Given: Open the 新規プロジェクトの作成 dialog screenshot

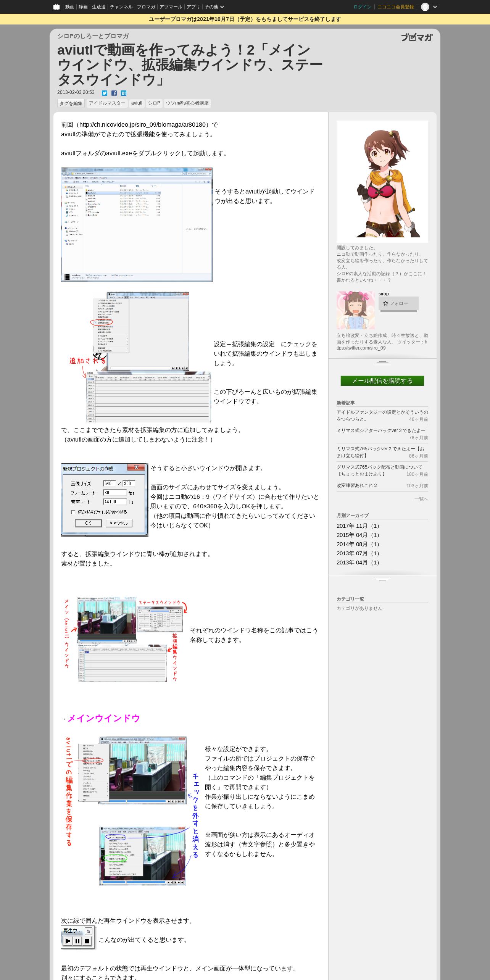Looking at the screenshot, I should click(x=105, y=500).
